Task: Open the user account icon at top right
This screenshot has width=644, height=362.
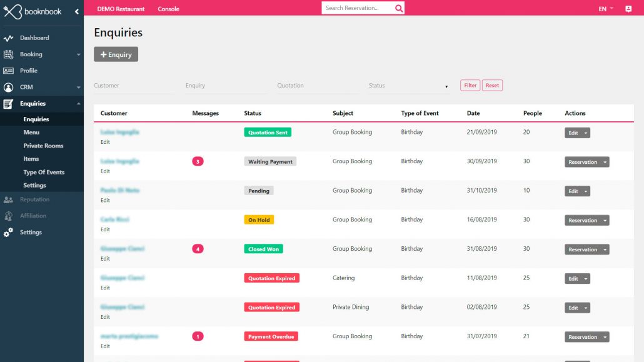Action: coord(628,9)
